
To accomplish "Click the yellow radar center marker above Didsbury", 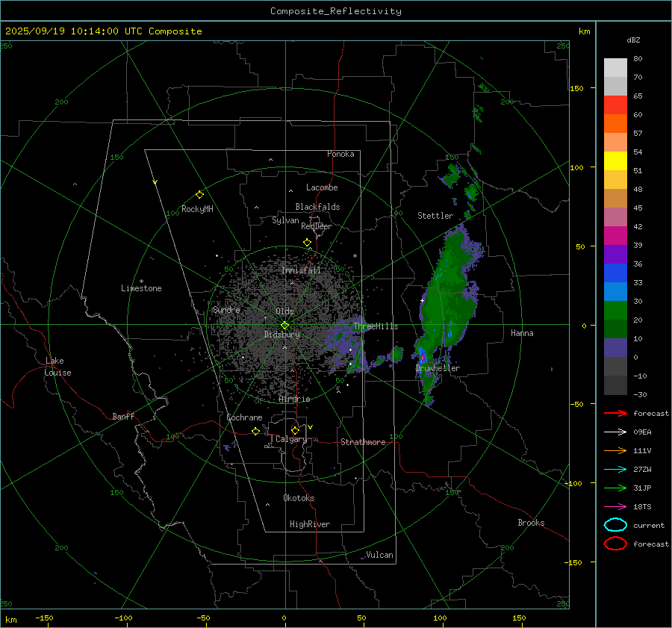I will [284, 325].
